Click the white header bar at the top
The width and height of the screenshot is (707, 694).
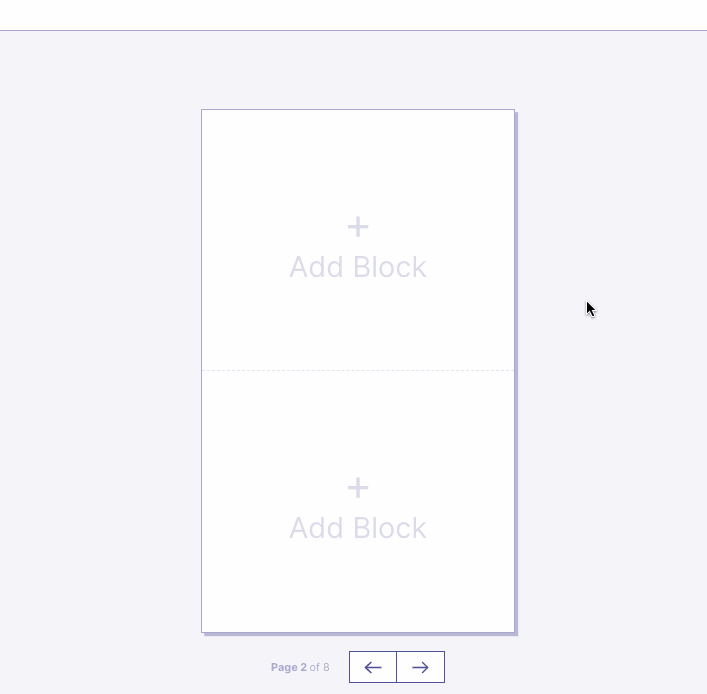(x=353, y=14)
